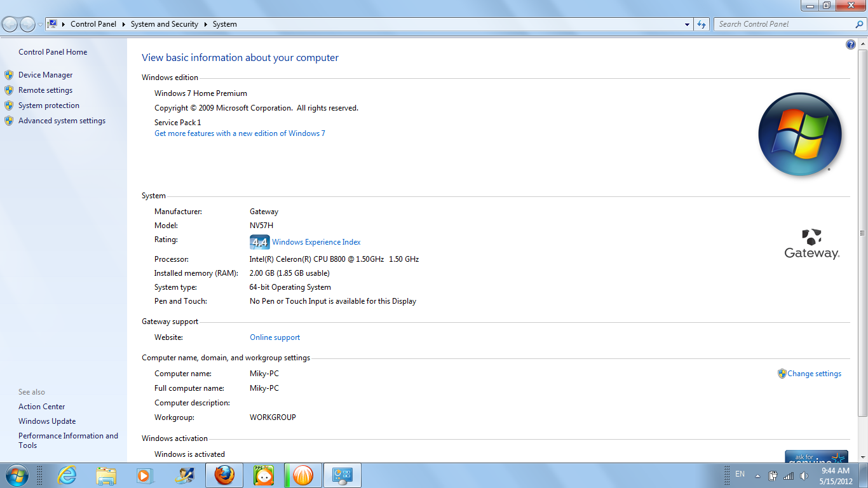Open Windows Experience Index link
The width and height of the screenshot is (868, 488).
[x=316, y=242]
